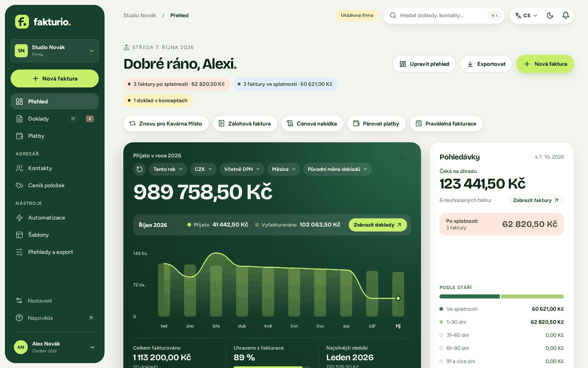Click 3 faktury po splatnosti chip
Image resolution: width=588 pixels, height=368 pixels.
pos(176,84)
